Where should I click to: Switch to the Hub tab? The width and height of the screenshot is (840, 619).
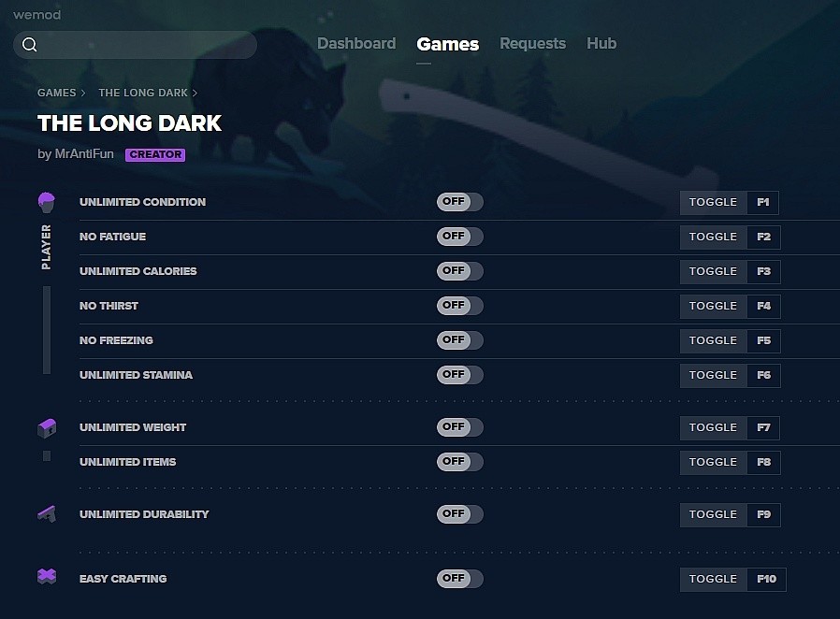tap(601, 43)
